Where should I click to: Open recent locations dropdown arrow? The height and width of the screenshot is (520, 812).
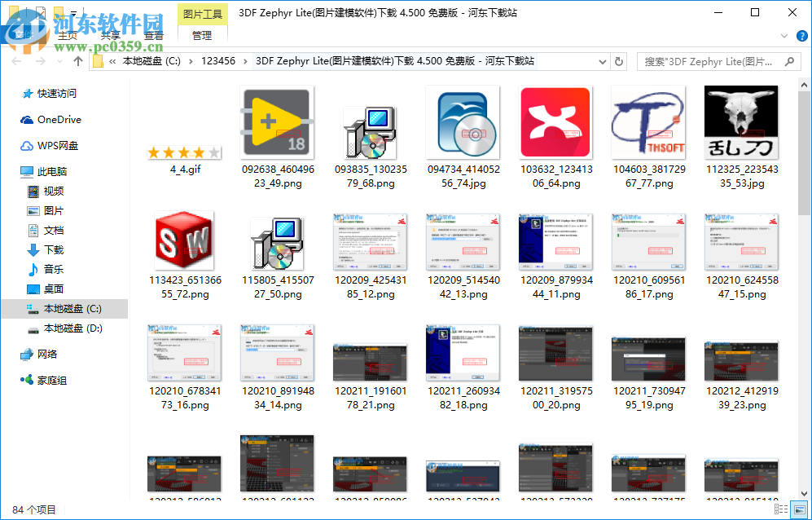(59, 61)
